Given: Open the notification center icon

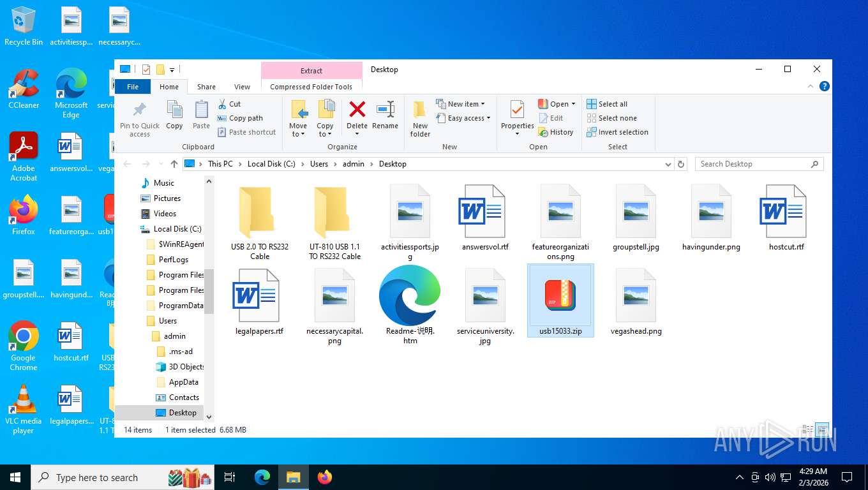Looking at the screenshot, I should click(x=847, y=477).
